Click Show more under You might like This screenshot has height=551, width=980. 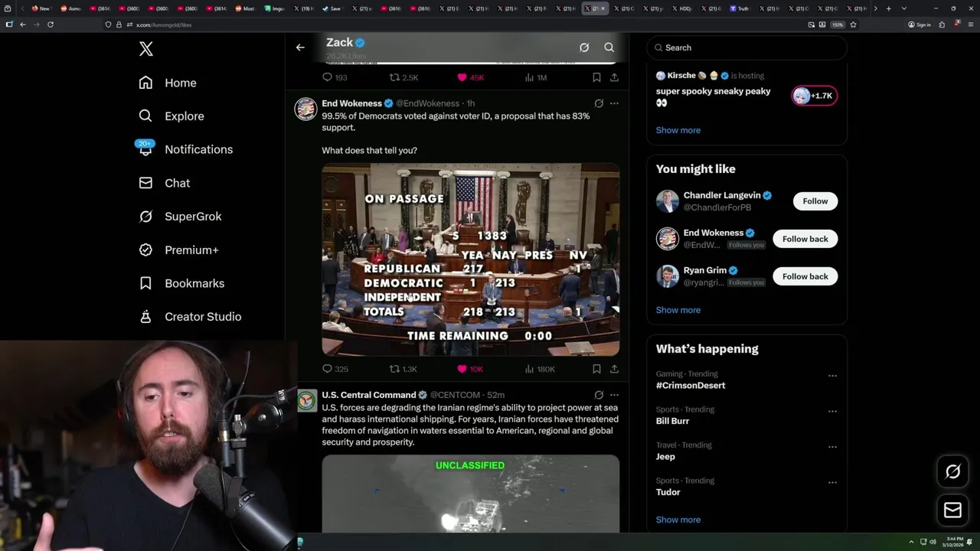click(x=678, y=310)
